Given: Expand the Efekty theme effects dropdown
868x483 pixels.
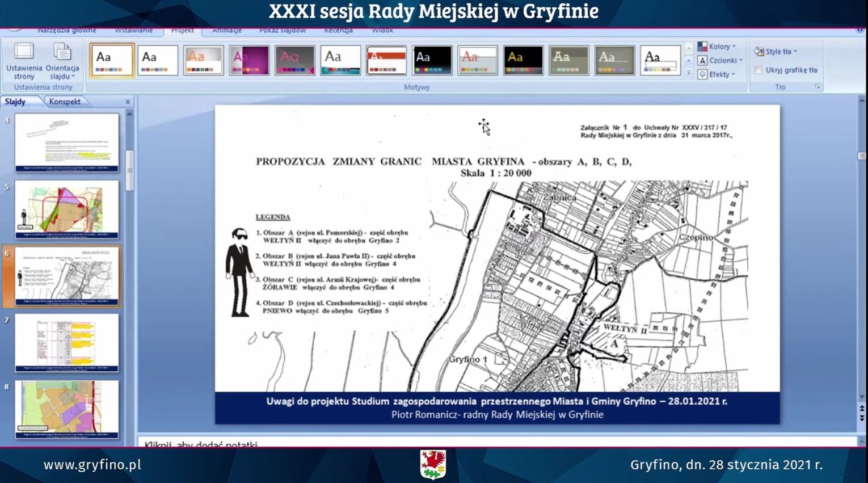Looking at the screenshot, I should pos(718,74).
